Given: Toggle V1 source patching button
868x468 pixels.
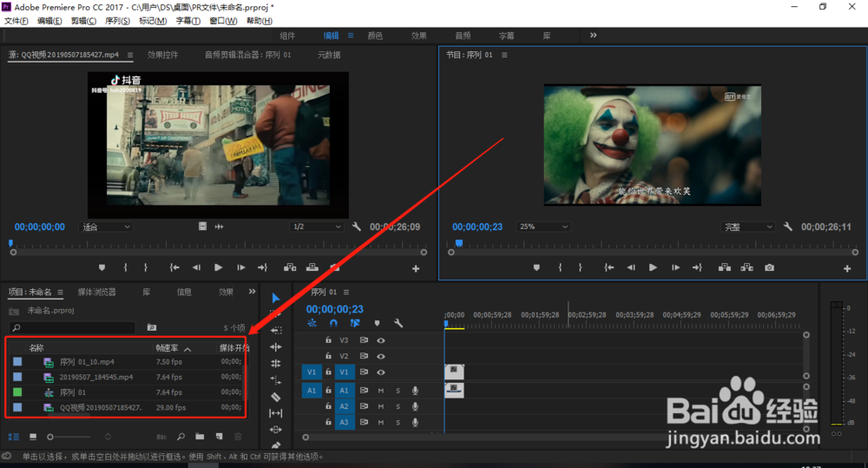Looking at the screenshot, I should coord(312,372).
